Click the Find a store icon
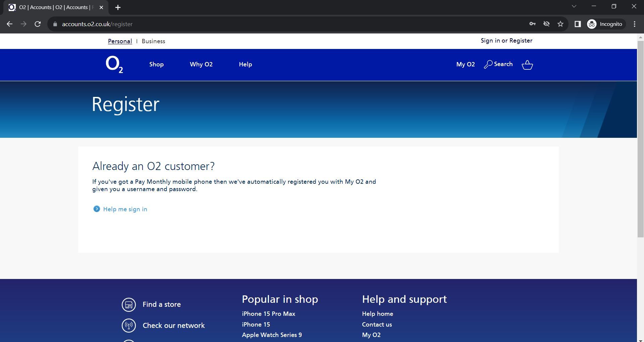The image size is (644, 342). pos(129,304)
